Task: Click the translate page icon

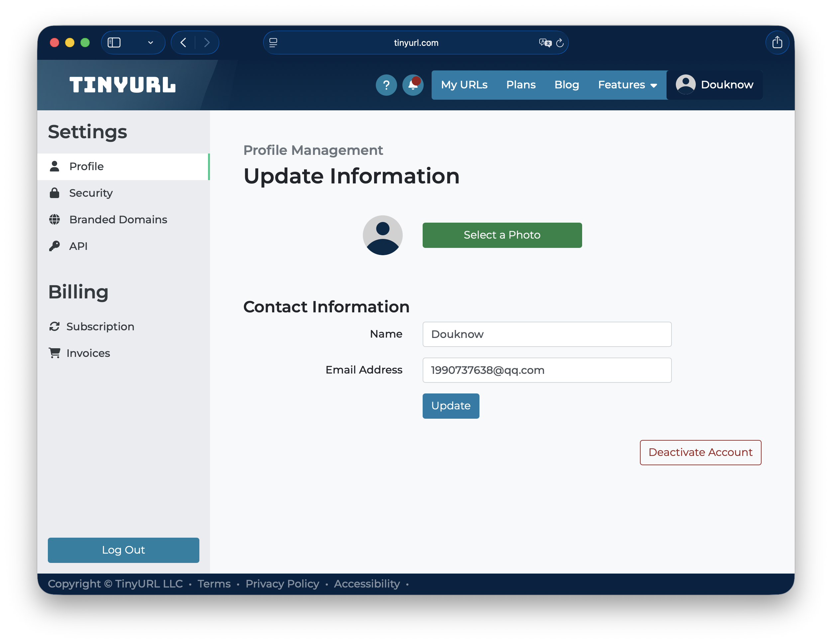Action: coord(545,43)
